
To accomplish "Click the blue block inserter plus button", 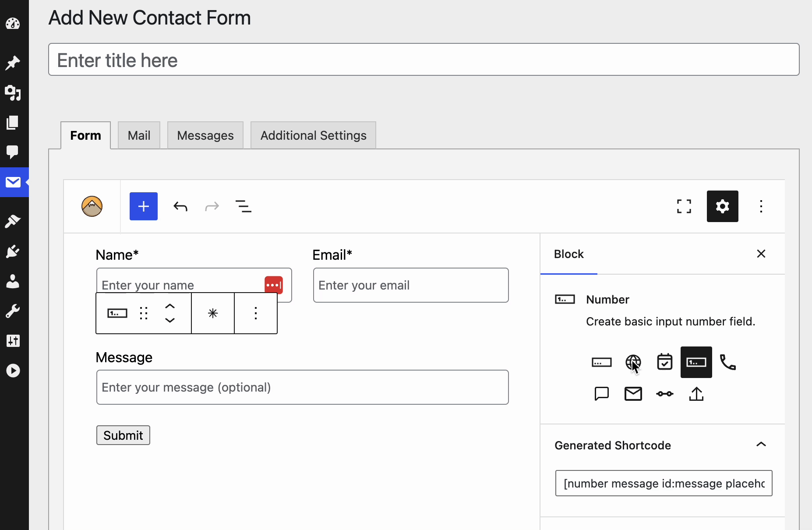I will (143, 206).
